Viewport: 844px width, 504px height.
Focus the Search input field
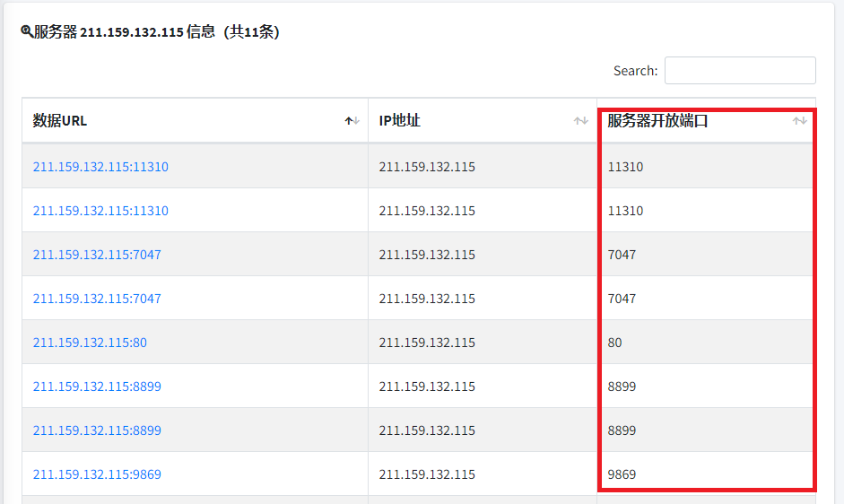tap(740, 71)
